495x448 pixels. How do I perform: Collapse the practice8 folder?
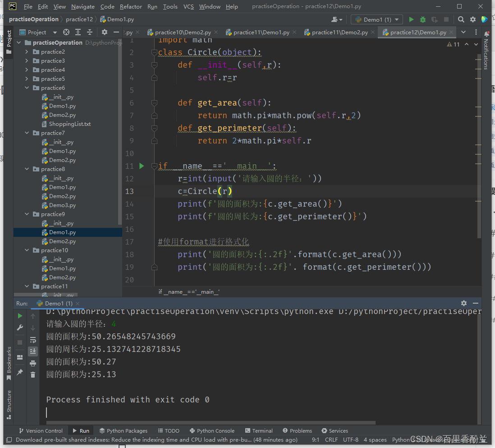27,169
